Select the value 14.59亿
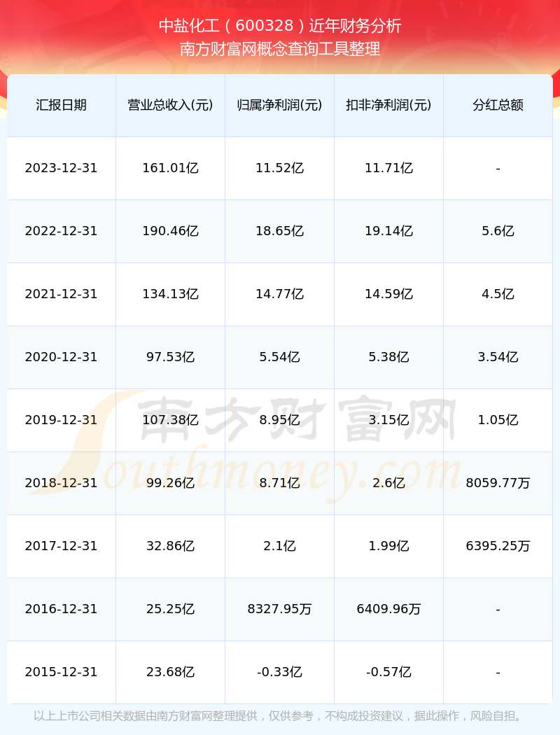This screenshot has width=560, height=735. pos(388,294)
